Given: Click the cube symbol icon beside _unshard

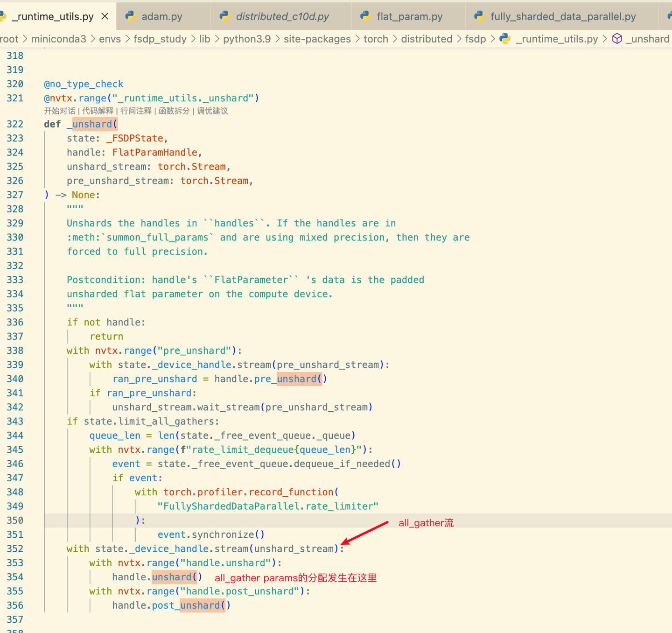Looking at the screenshot, I should [616, 39].
